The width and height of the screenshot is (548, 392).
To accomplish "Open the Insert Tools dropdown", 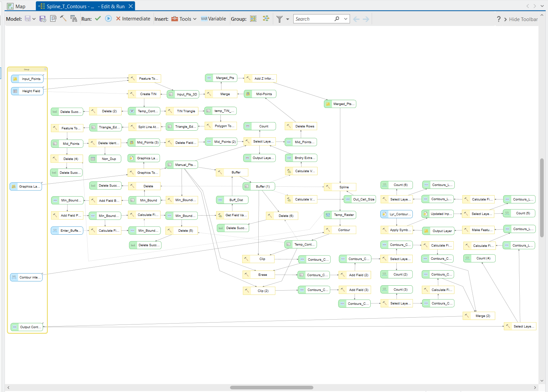I will tap(194, 19).
